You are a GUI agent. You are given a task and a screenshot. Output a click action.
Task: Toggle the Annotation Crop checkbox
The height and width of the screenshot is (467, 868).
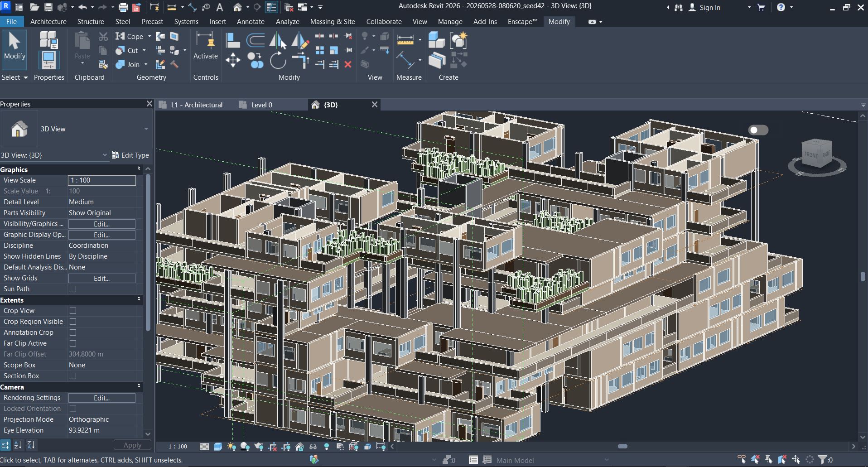point(73,332)
